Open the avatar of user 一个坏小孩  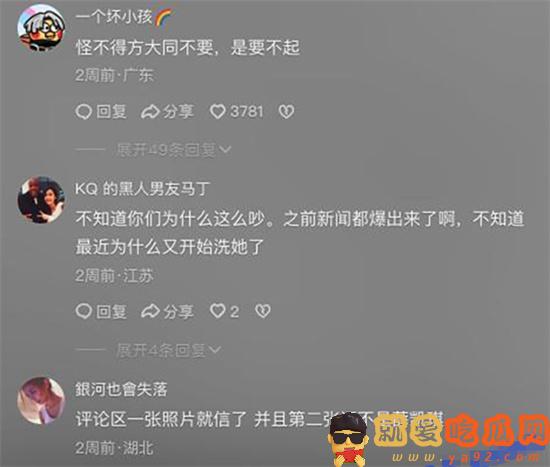pos(41,28)
